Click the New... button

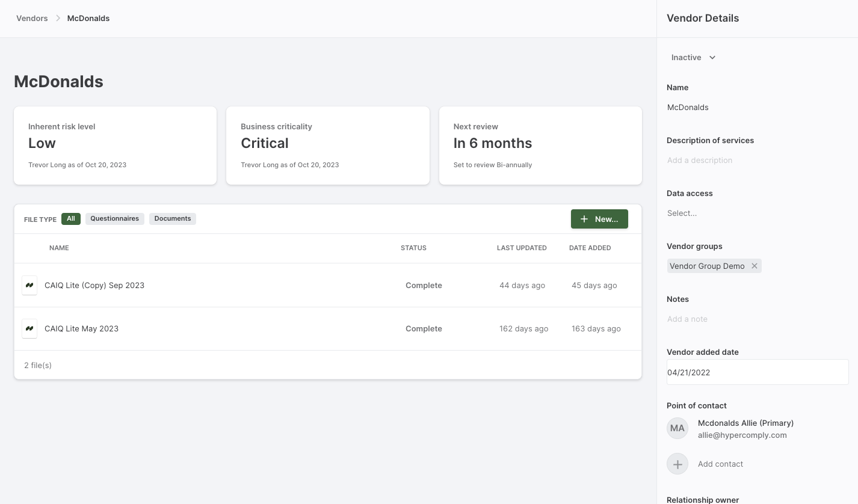pos(599,219)
